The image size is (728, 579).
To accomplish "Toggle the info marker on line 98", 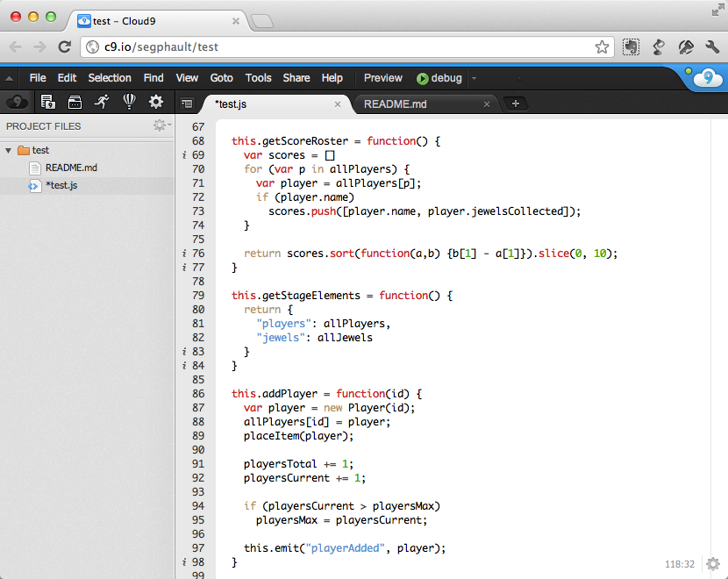I will (183, 561).
